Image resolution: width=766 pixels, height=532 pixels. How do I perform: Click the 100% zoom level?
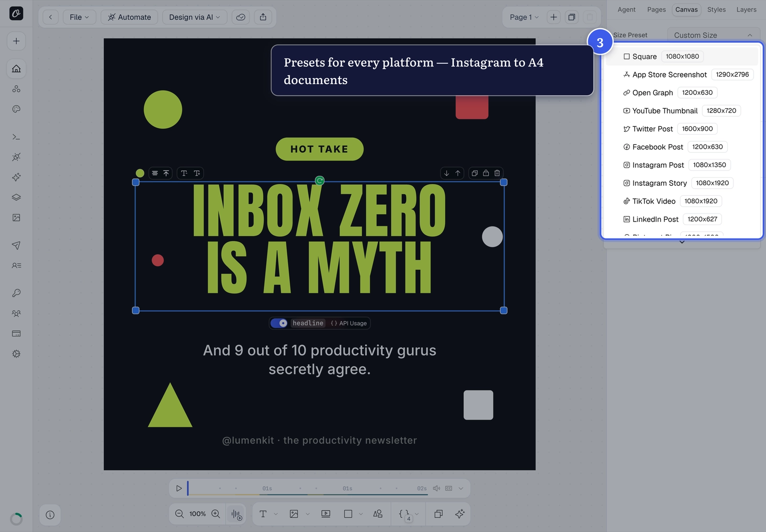coord(198,514)
